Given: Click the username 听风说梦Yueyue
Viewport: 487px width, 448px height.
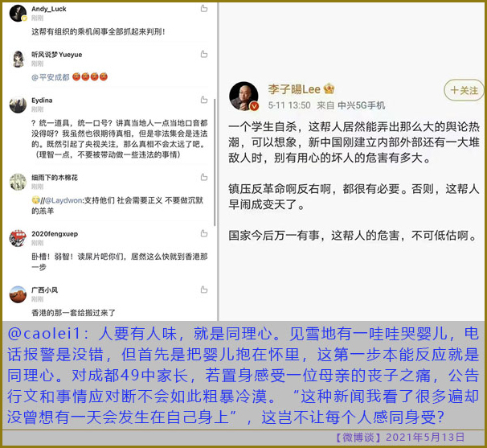Looking at the screenshot, I should tap(57, 55).
